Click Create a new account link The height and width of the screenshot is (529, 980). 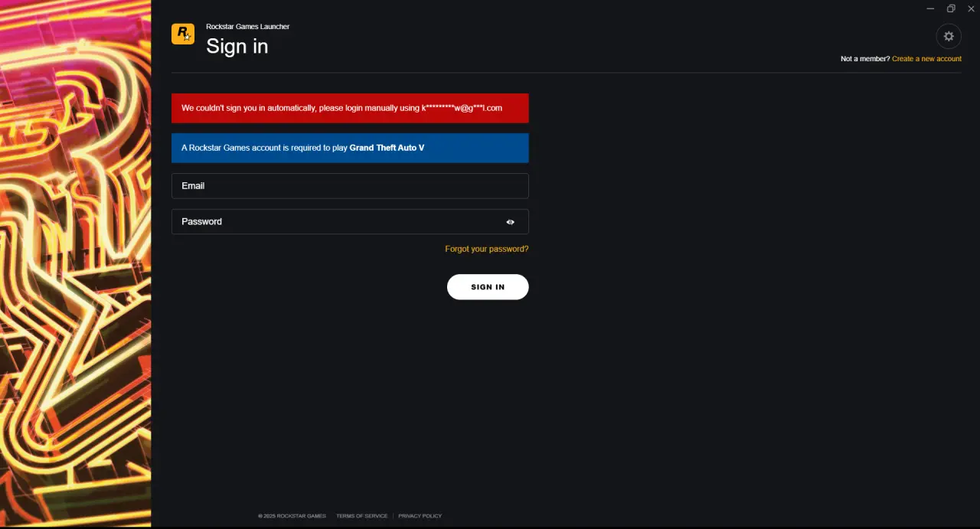(x=926, y=59)
